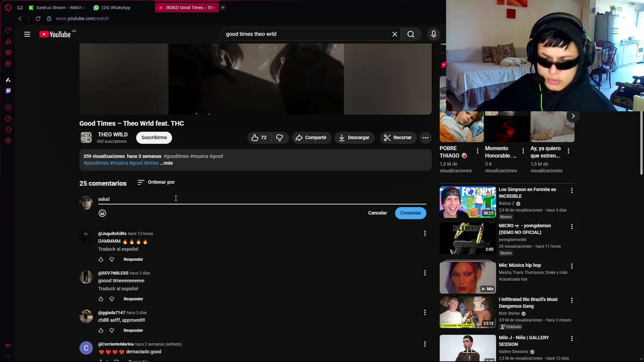Open Los Simpson en Fortnite thumbnail
This screenshot has width=644, height=362.
point(468,202)
